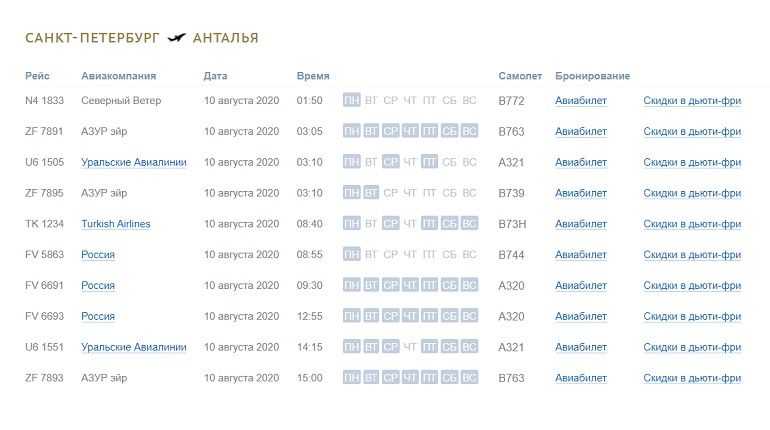Click aircraft type B73H

512,224
